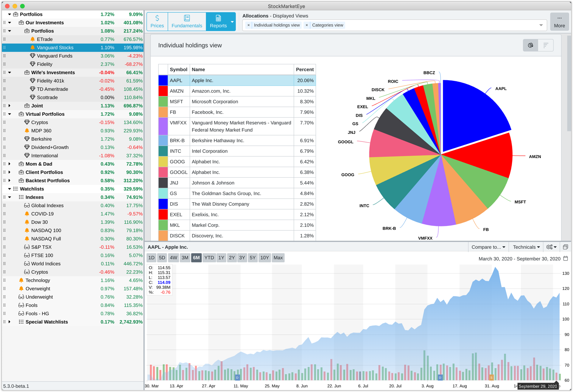
Task: Switch to bar list display
Action: tap(546, 45)
